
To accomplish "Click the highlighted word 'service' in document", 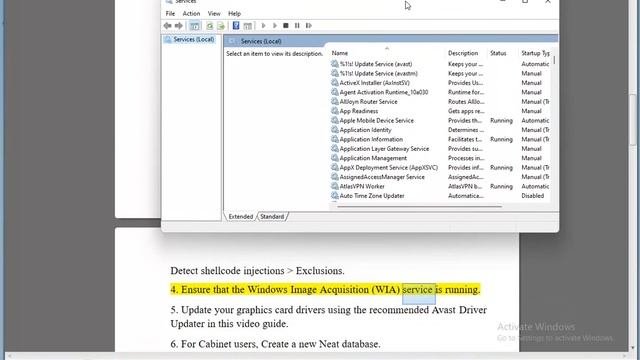I will pyautogui.click(x=417, y=289).
